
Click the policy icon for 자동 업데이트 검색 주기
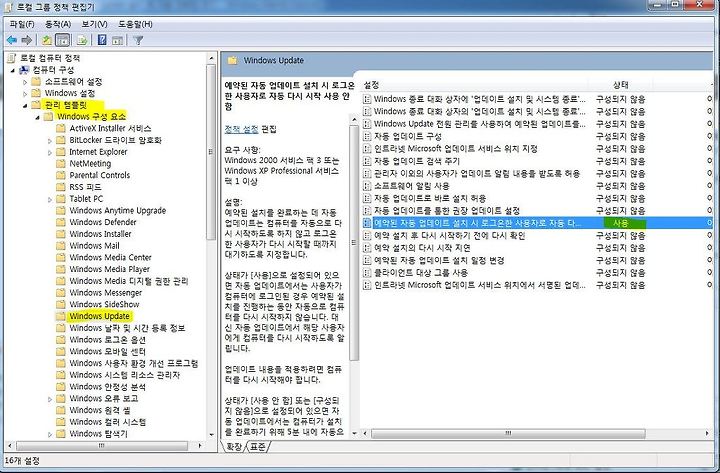point(366,161)
